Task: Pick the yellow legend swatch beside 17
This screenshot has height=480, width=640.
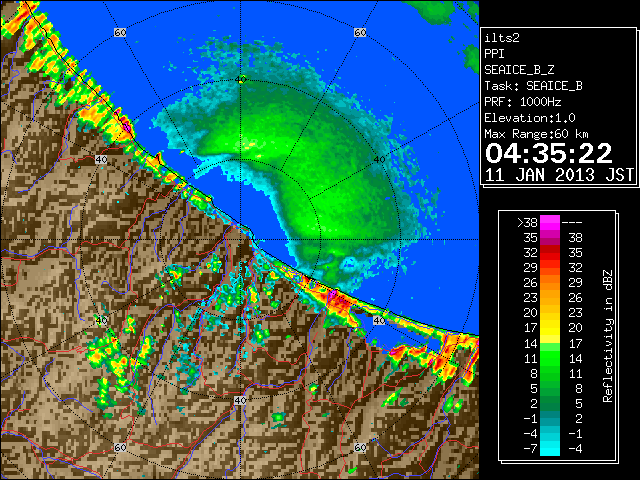Action: [x=549, y=328]
